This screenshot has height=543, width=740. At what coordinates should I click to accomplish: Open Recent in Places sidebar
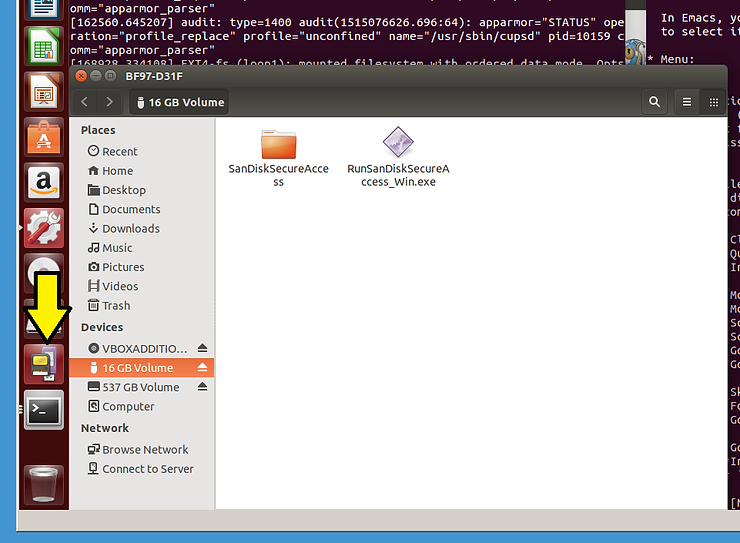[119, 152]
